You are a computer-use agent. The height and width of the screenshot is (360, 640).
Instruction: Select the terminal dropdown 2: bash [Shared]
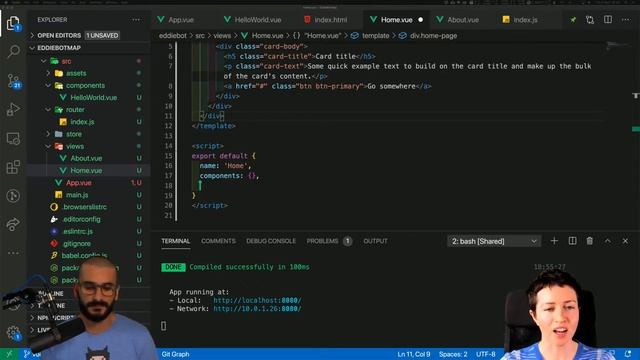(494, 241)
